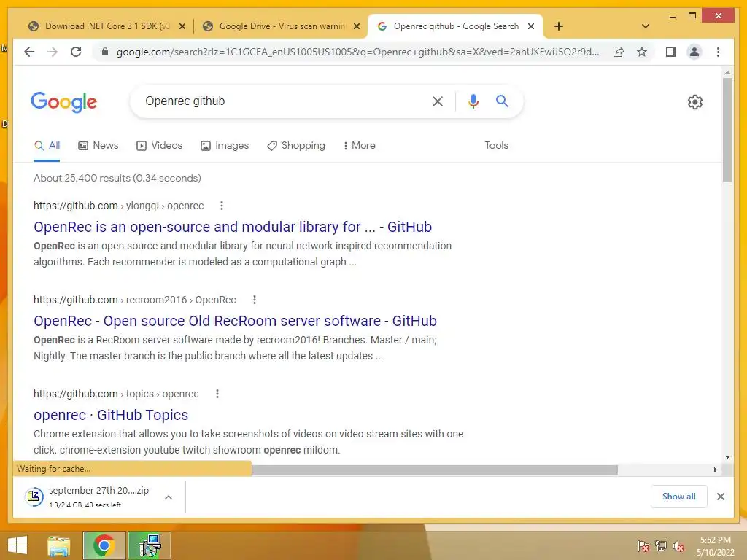Open the OpenRec open-source modular library GitHub link
This screenshot has height=560, width=747.
click(x=233, y=227)
